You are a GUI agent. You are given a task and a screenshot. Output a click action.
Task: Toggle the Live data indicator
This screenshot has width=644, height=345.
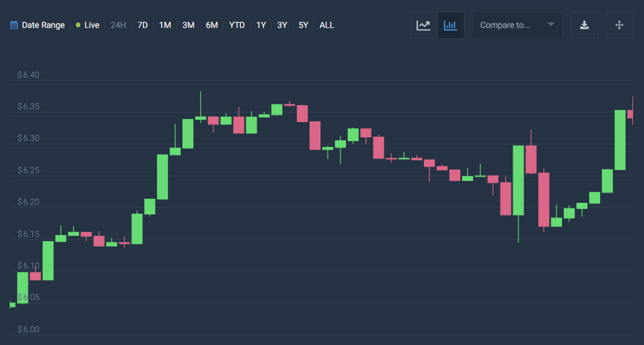(88, 25)
